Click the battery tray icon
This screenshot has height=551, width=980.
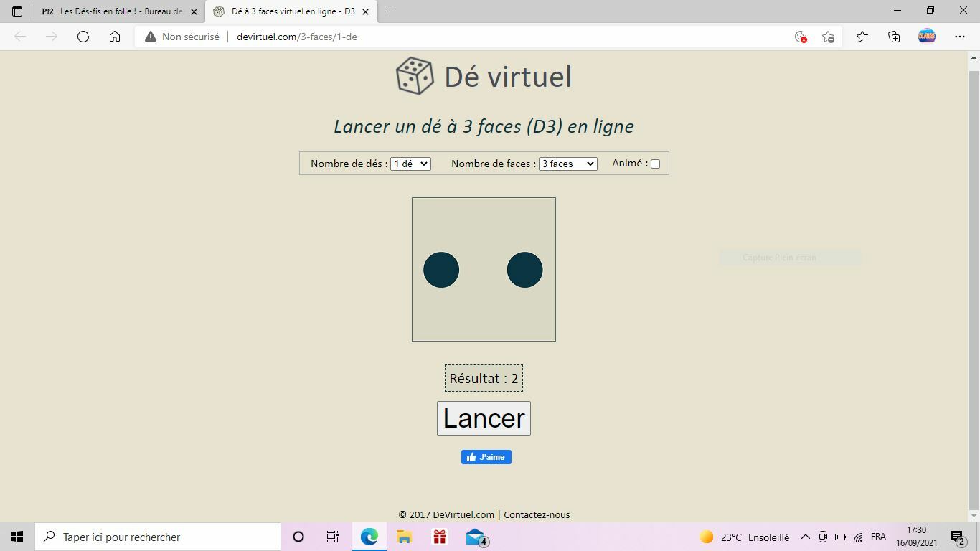840,537
